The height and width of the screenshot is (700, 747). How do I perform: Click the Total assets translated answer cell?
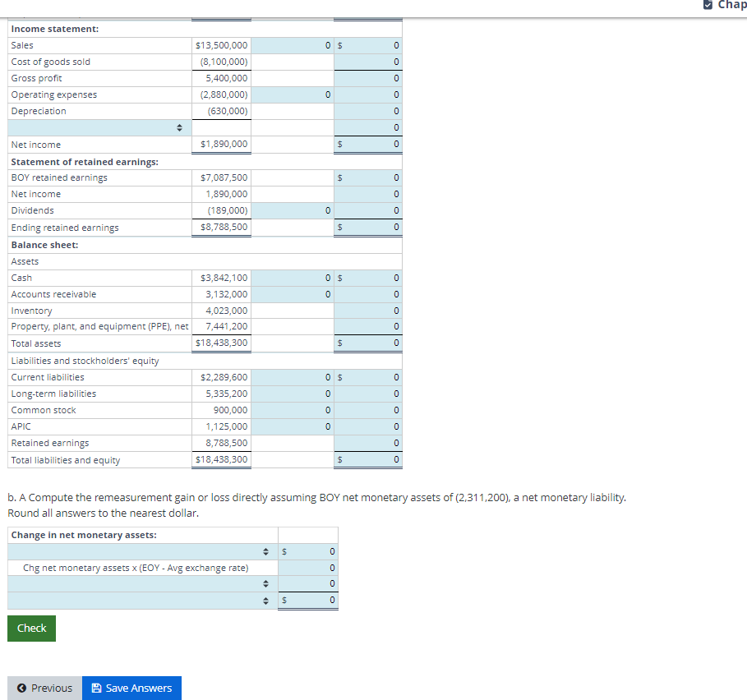click(x=368, y=343)
